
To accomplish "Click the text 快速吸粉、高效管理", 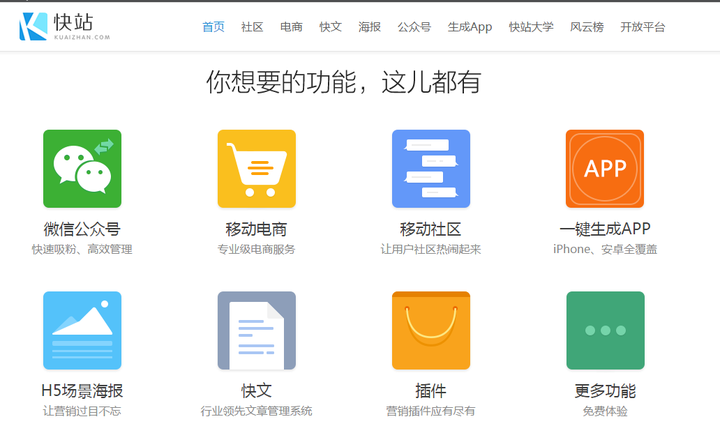I will pos(82,249).
